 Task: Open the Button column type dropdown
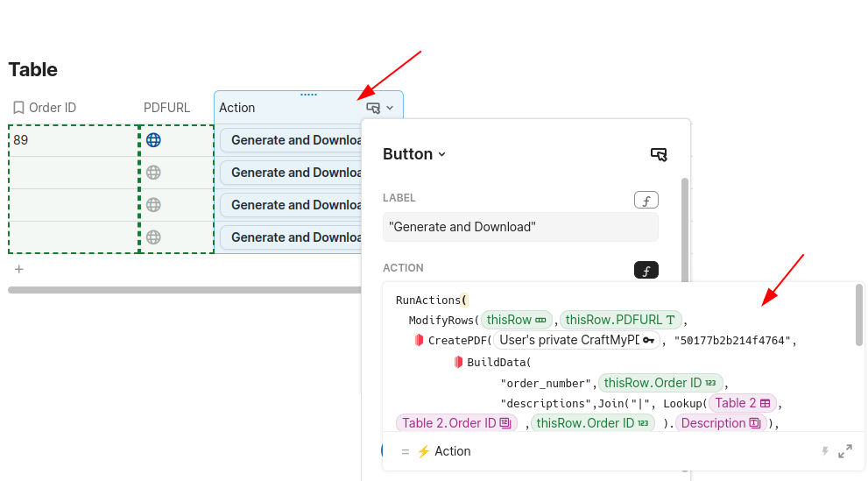point(414,154)
